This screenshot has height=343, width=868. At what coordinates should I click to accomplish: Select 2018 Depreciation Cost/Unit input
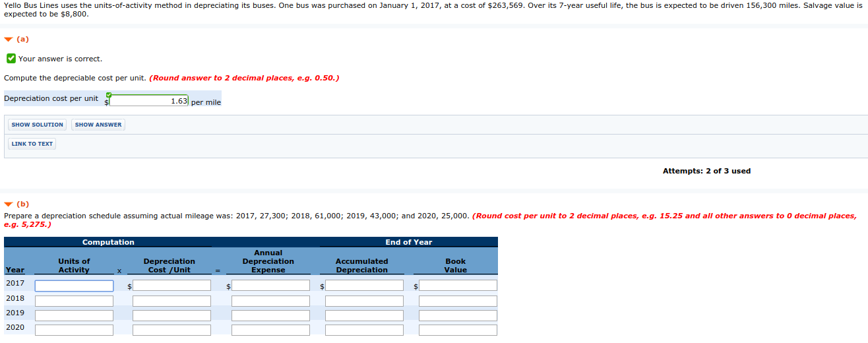point(171,301)
